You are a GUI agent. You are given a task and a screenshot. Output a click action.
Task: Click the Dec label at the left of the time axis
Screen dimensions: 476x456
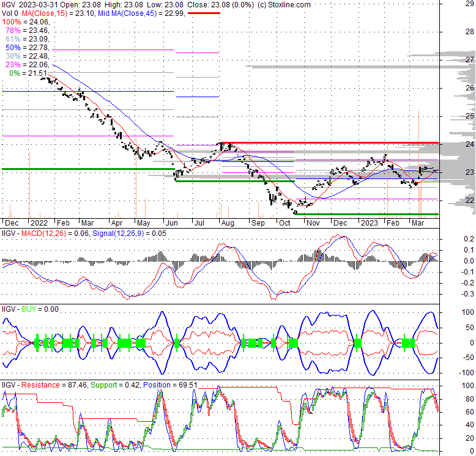12,223
